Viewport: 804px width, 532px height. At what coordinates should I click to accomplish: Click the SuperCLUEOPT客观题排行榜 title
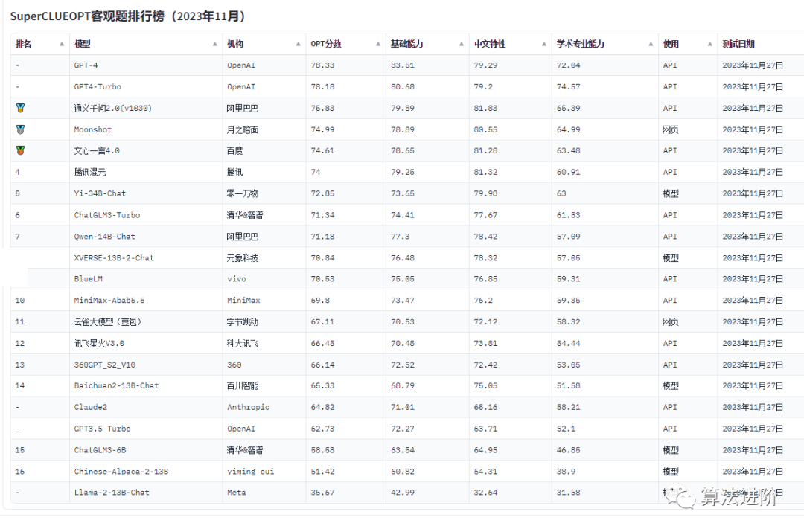click(128, 16)
